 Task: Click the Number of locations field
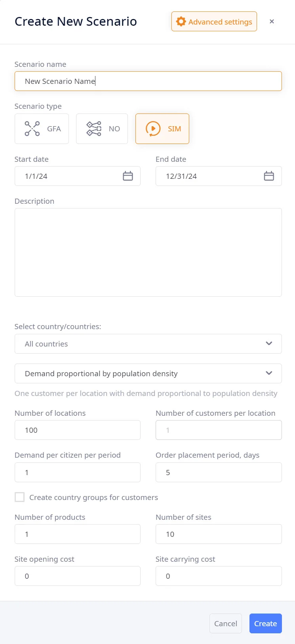tap(78, 430)
